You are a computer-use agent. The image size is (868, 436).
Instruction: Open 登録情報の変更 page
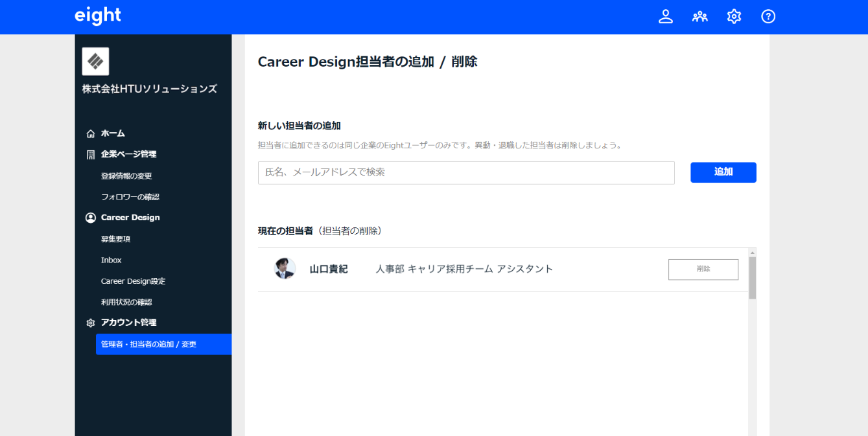pos(126,176)
